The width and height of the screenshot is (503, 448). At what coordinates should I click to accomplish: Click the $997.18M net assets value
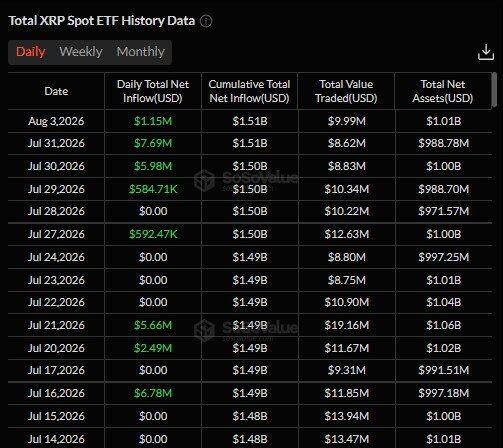[444, 393]
